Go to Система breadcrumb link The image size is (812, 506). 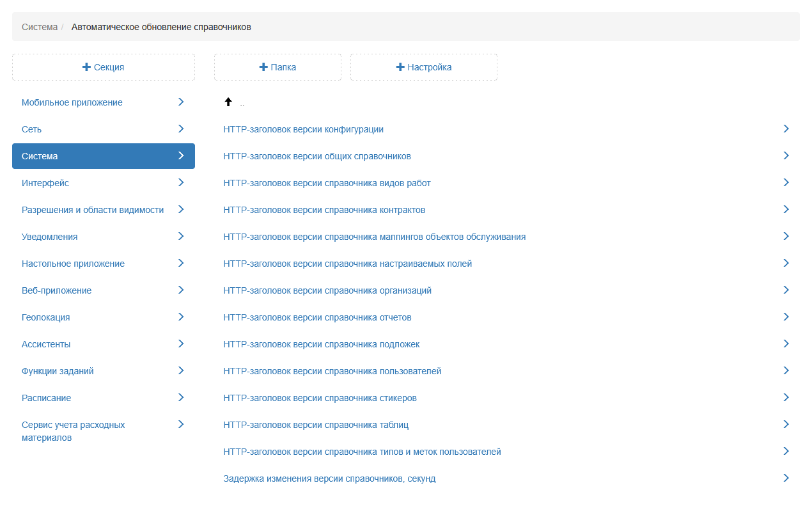pyautogui.click(x=40, y=27)
